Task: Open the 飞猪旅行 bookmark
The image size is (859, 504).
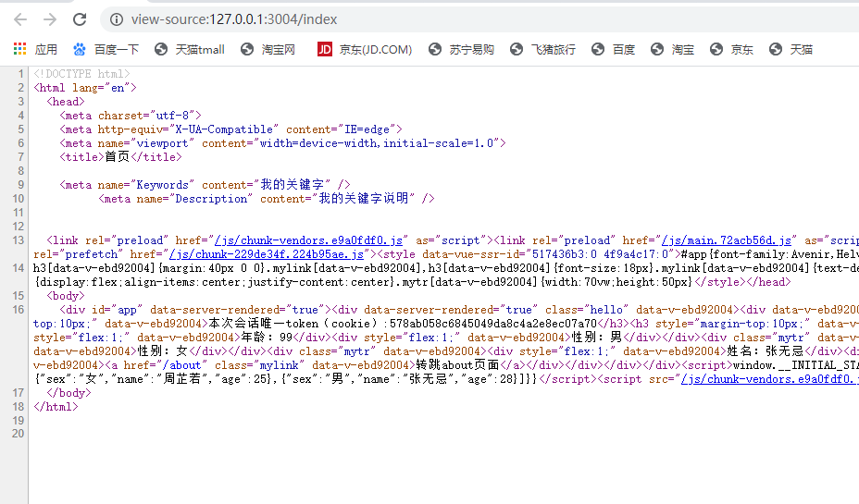Action: 543,49
